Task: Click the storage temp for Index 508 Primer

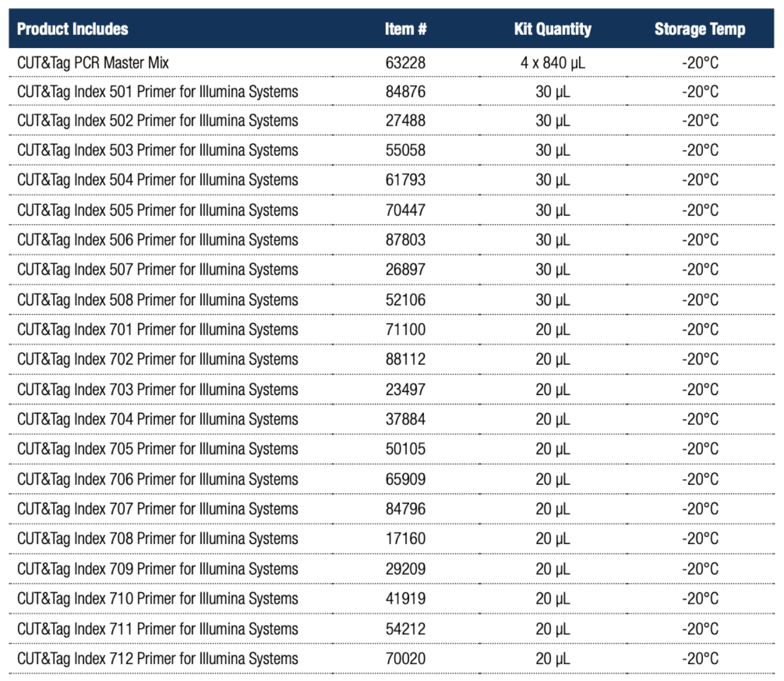Action: 699,300
